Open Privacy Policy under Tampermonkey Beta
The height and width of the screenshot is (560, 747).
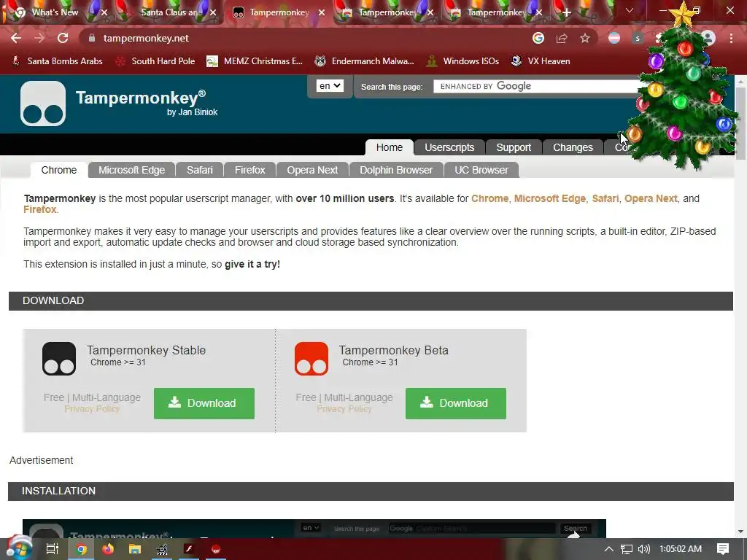(x=344, y=409)
